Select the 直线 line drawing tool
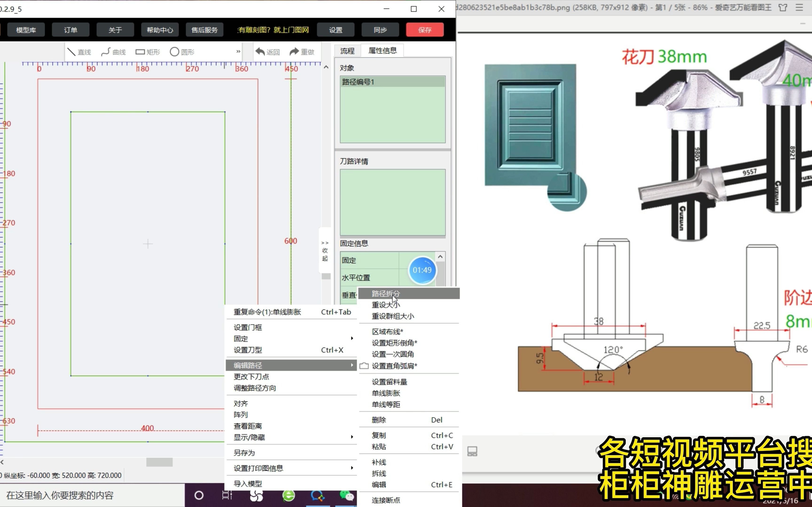 (79, 52)
